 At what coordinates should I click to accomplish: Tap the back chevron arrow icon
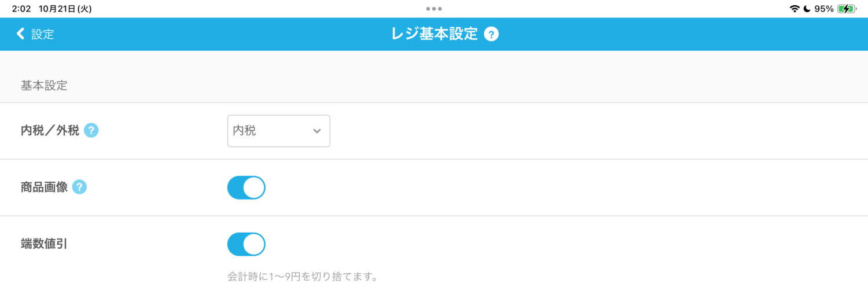pos(20,34)
